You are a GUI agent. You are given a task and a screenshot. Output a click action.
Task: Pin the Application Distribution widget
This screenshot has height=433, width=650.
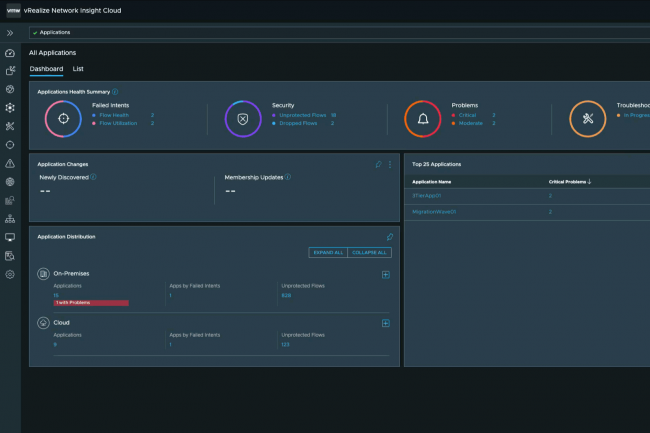[x=390, y=237]
